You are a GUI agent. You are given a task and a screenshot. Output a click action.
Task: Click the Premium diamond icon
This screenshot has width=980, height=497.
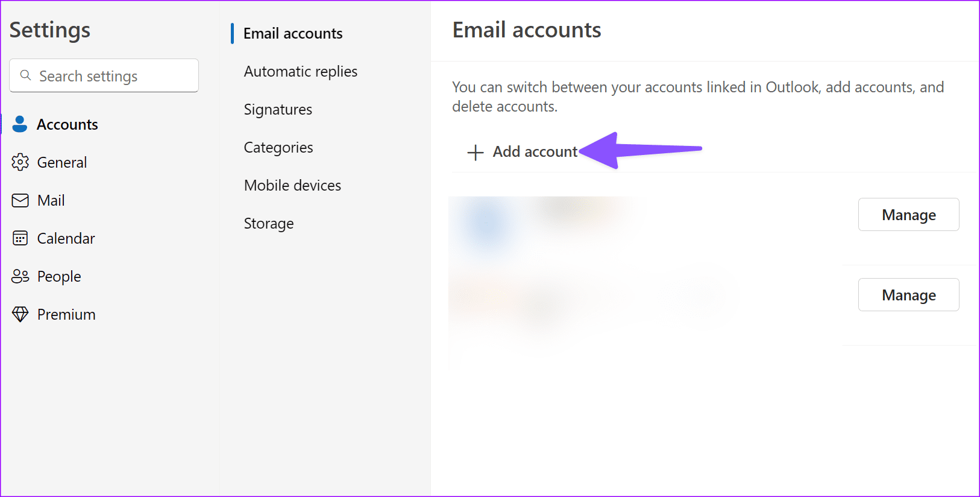point(20,314)
